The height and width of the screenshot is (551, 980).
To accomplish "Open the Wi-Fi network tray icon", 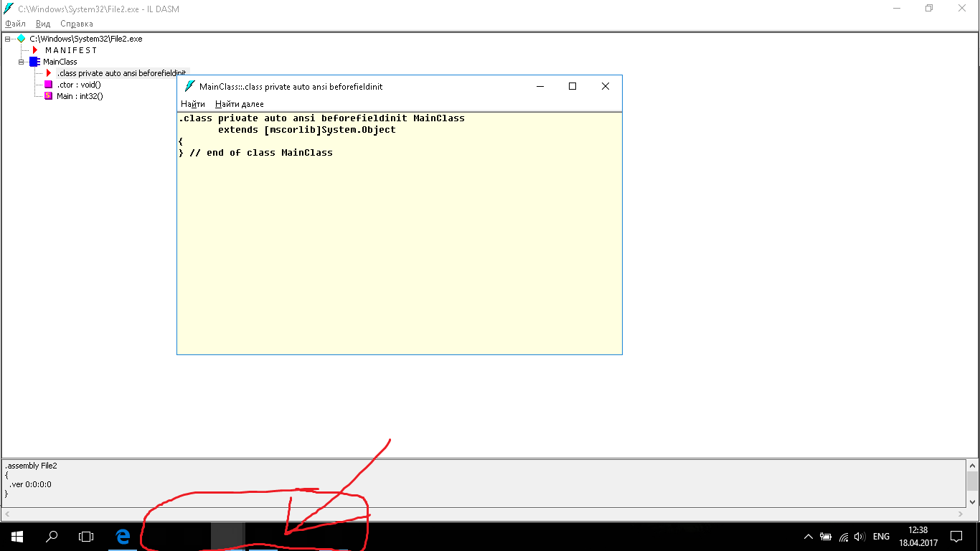I will point(844,536).
